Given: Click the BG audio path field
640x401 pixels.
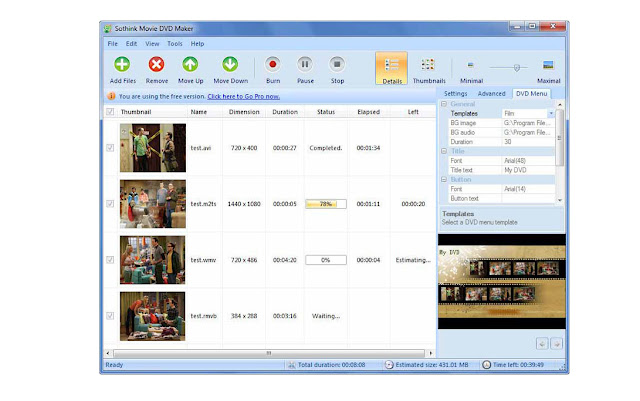Looking at the screenshot, I should [528, 132].
